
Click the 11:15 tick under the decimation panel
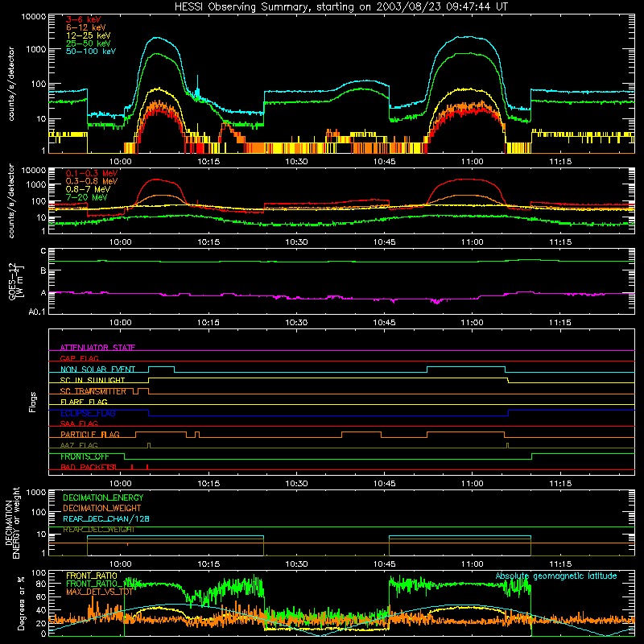tap(560, 564)
